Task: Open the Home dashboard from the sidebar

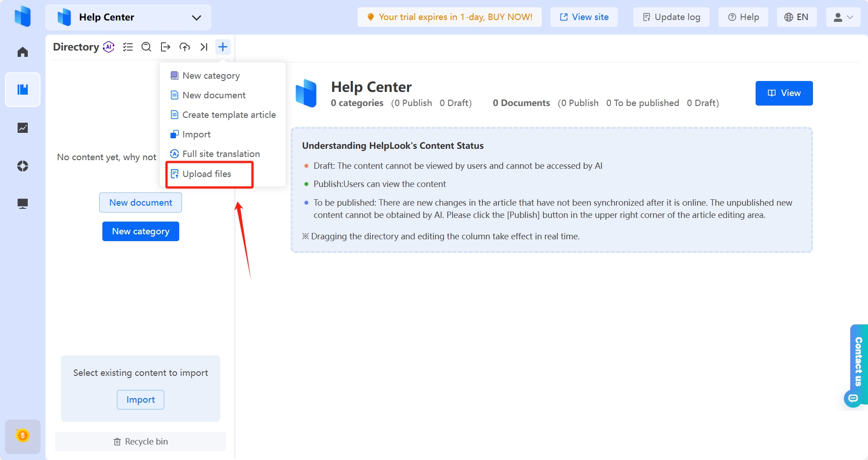Action: coord(22,51)
